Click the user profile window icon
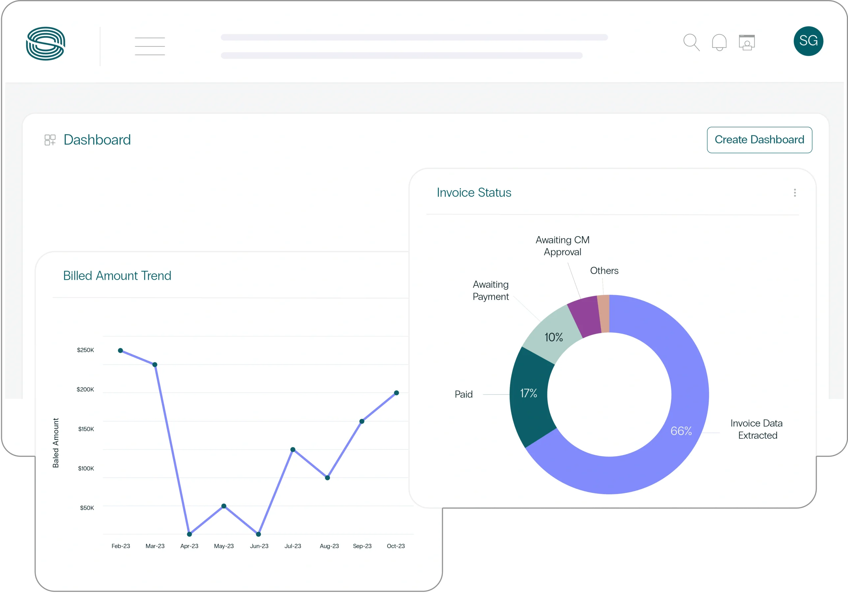Screen dimensions: 848x616 747,42
